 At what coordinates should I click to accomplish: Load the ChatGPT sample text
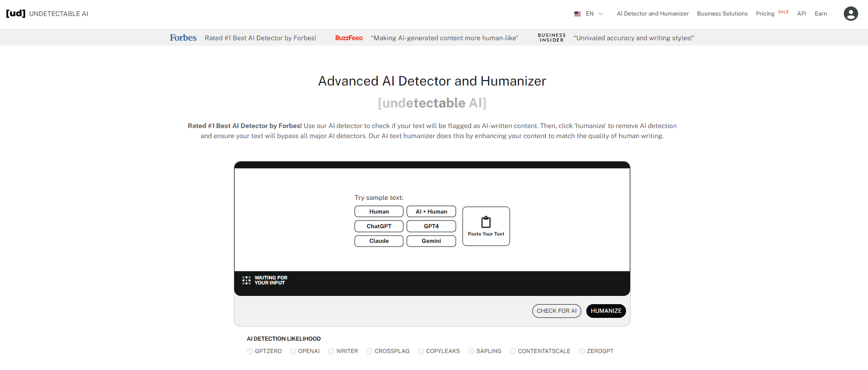pyautogui.click(x=379, y=226)
